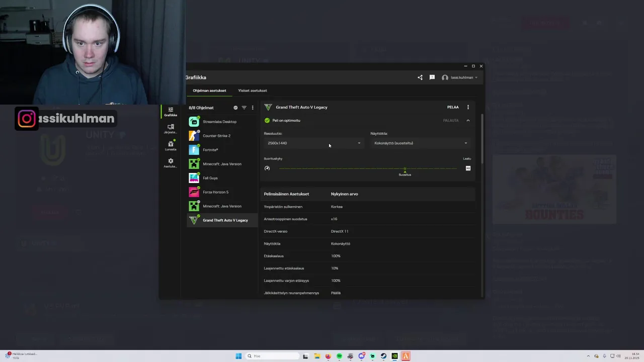This screenshot has width=644, height=362.
Task: Click the Suositus marker on the quality slider
Action: (405, 171)
